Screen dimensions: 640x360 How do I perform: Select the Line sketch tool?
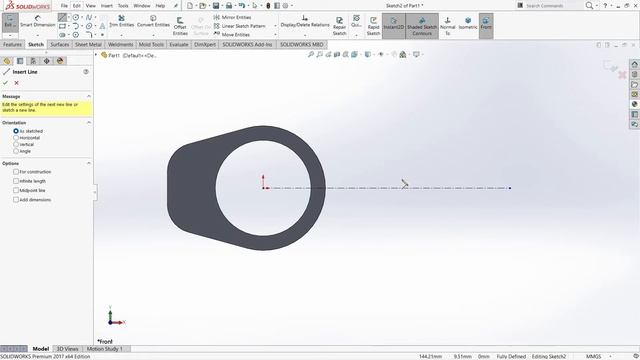tap(62, 17)
